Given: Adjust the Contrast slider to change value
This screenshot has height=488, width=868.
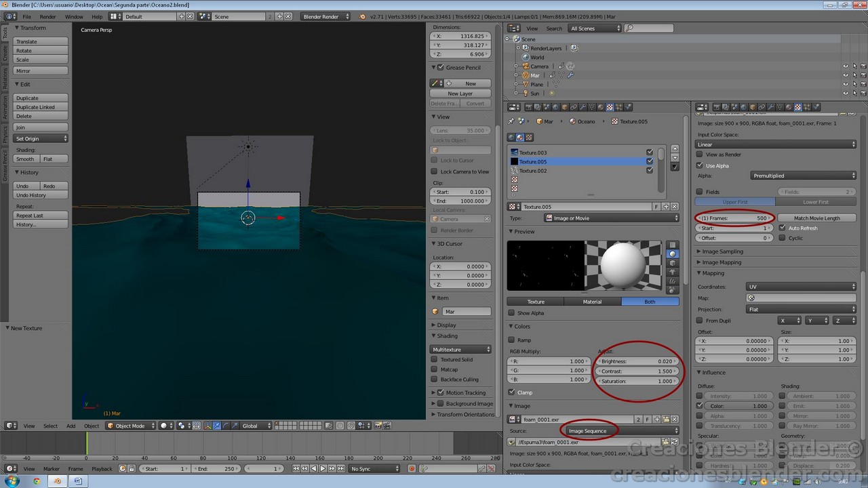Looking at the screenshot, I should coord(636,371).
